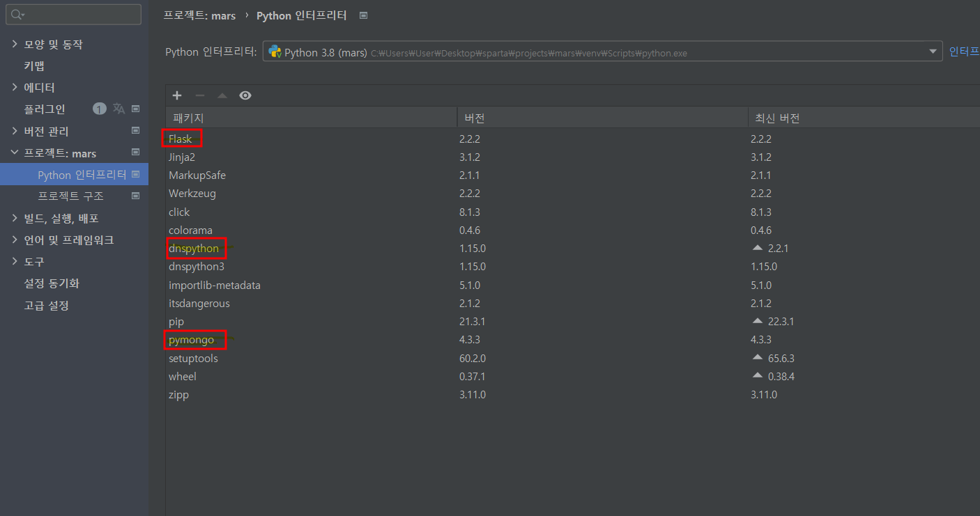Click the scope icon after the breadcrumb title
980x516 pixels.
click(363, 15)
